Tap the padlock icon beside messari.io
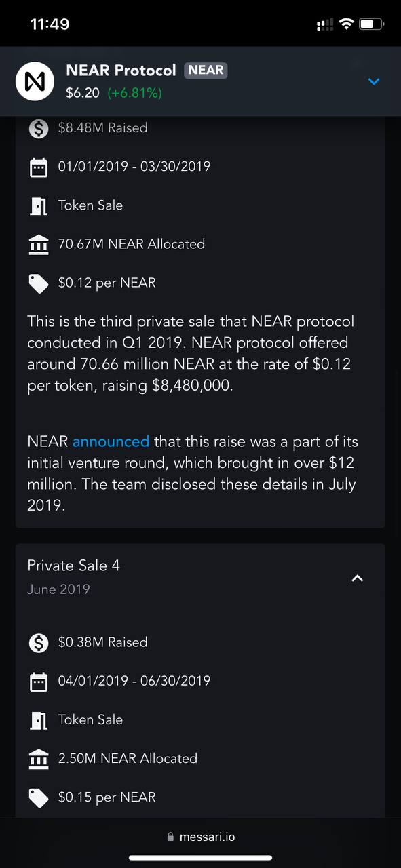The height and width of the screenshot is (868, 401). click(170, 837)
